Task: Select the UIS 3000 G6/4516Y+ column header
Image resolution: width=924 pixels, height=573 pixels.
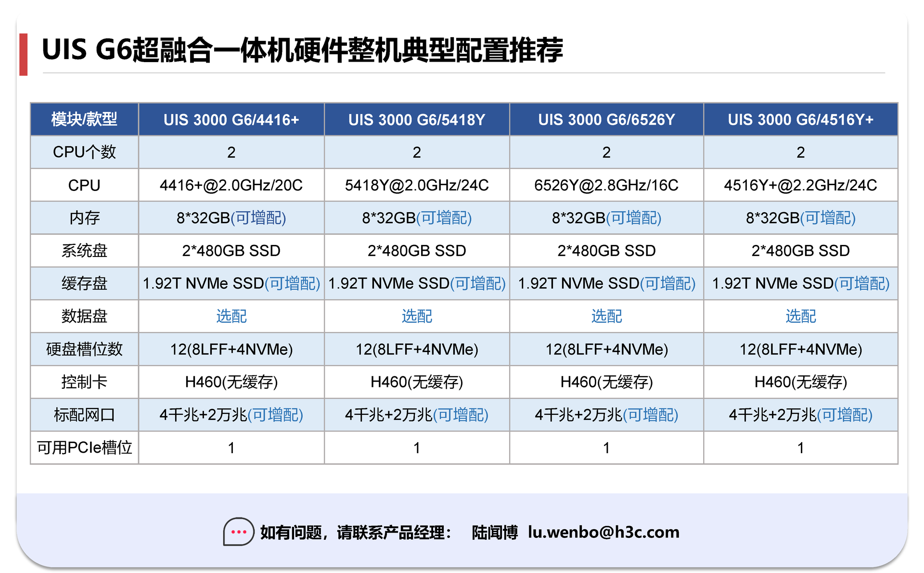Action: point(800,119)
